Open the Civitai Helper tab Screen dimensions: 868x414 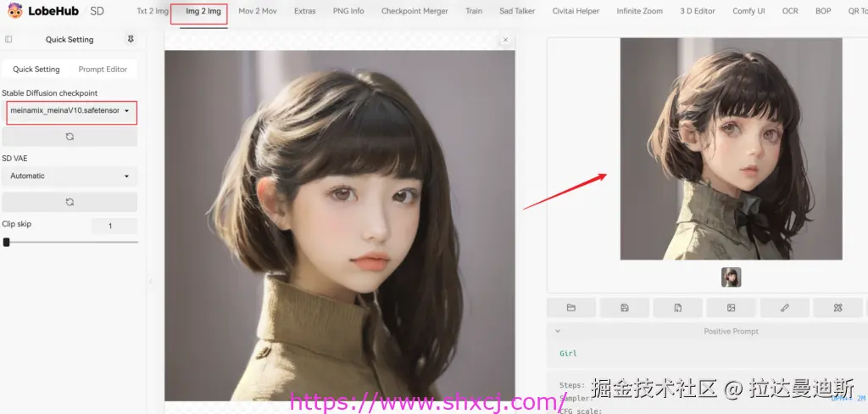(576, 11)
